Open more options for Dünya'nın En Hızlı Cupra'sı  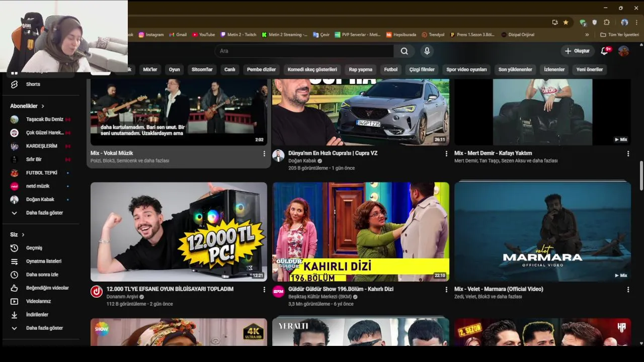tap(446, 153)
